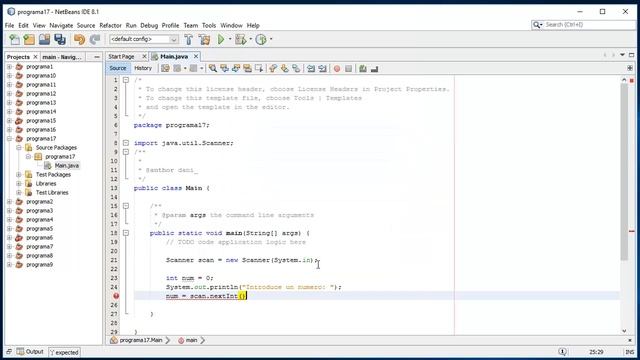This screenshot has height=360, width=640.
Task: Switch editor to Source view
Action: [118, 68]
